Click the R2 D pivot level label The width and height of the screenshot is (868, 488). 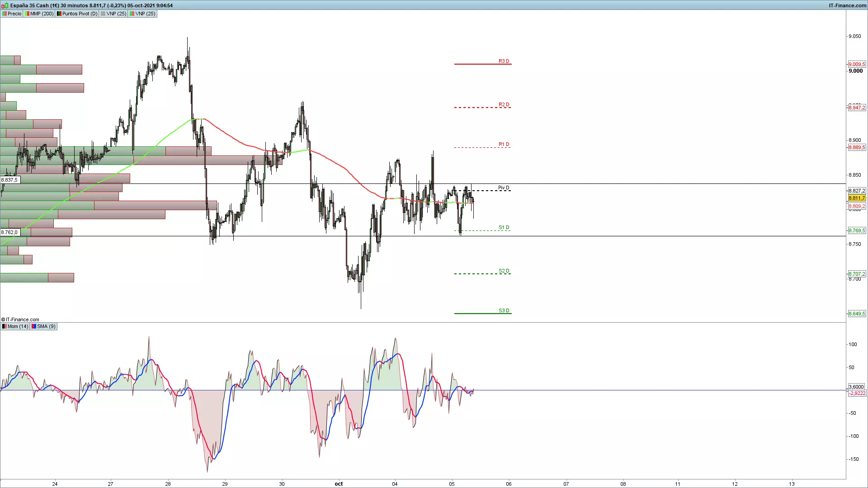504,104
